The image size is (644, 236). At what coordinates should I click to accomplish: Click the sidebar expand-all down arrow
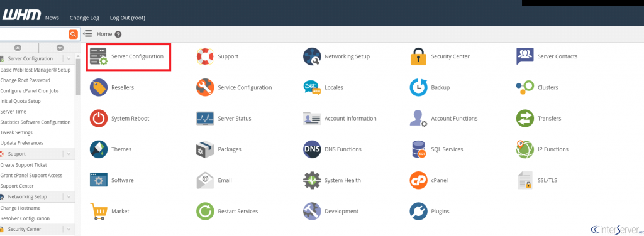[x=60, y=48]
